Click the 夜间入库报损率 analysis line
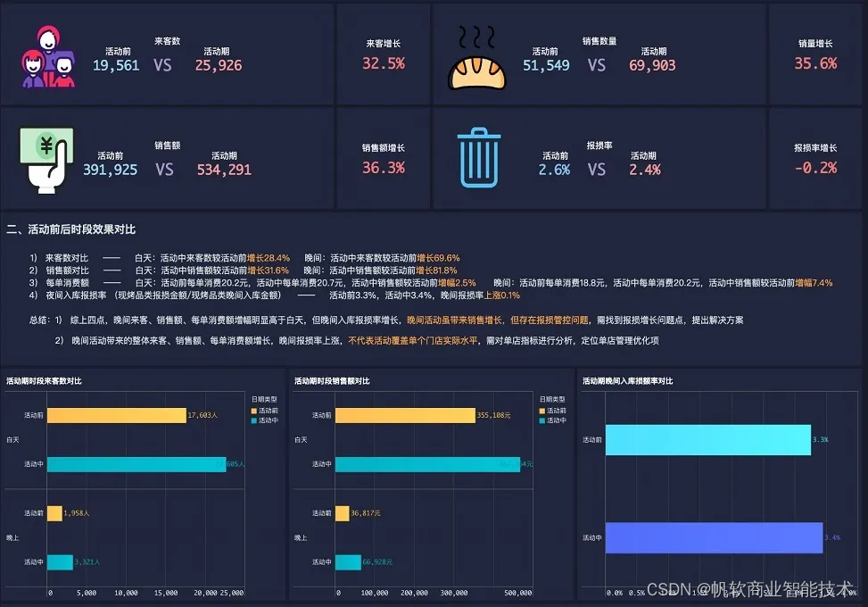Screen dimensions: 868x607 pos(275,295)
